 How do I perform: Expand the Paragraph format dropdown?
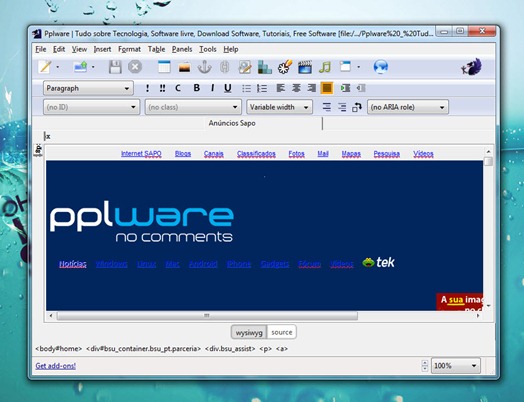88,88
